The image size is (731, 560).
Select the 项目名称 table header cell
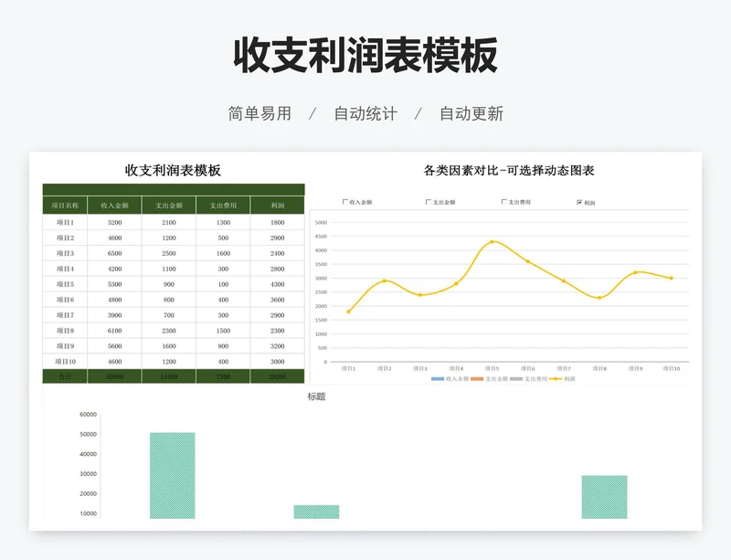click(x=65, y=206)
